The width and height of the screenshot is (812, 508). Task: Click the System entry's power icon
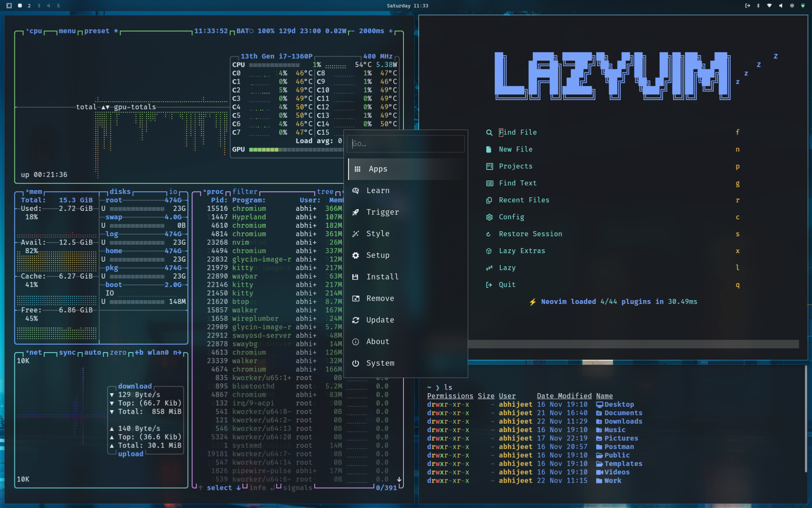click(x=356, y=363)
